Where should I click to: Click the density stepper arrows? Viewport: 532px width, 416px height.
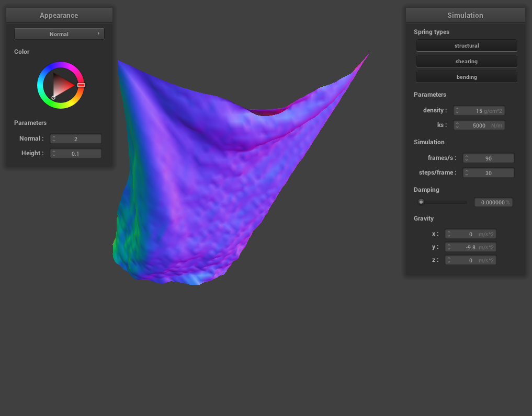(x=457, y=111)
